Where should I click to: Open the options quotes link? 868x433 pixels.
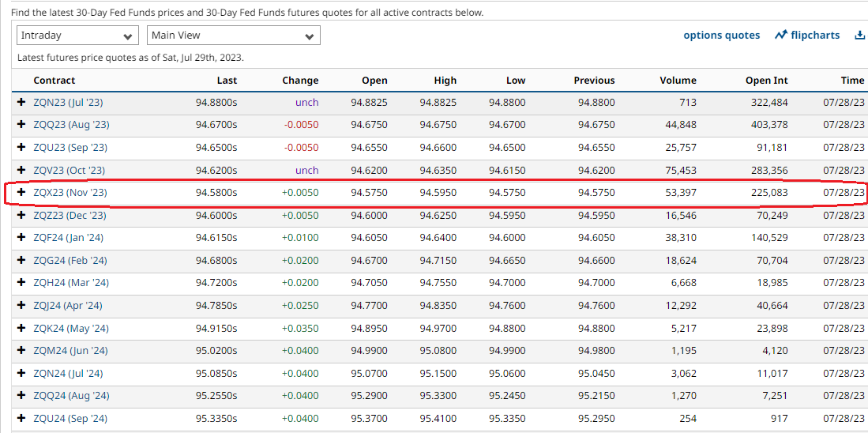[721, 36]
